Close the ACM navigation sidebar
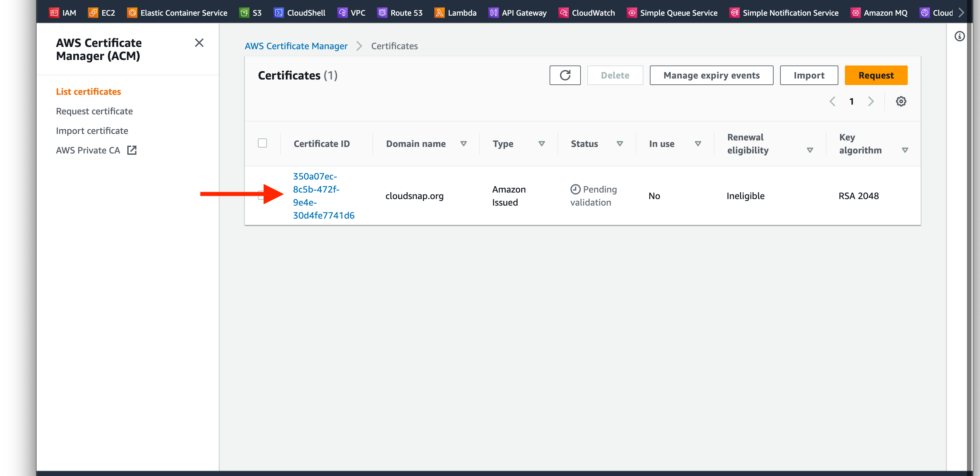 click(199, 43)
